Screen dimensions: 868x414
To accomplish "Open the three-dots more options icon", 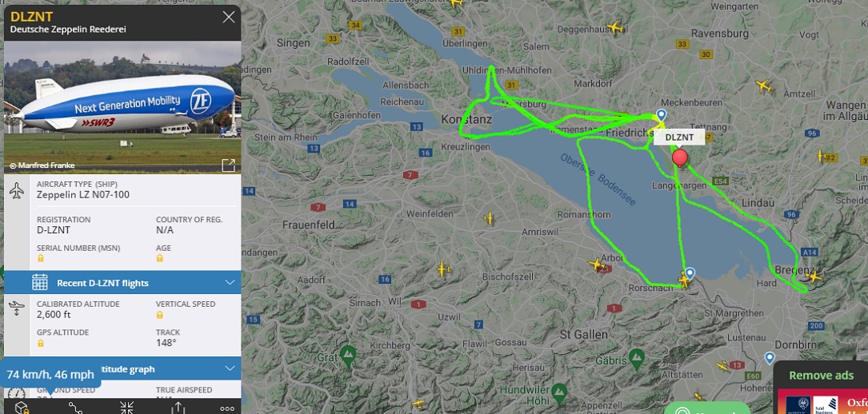I will pos(227,408).
